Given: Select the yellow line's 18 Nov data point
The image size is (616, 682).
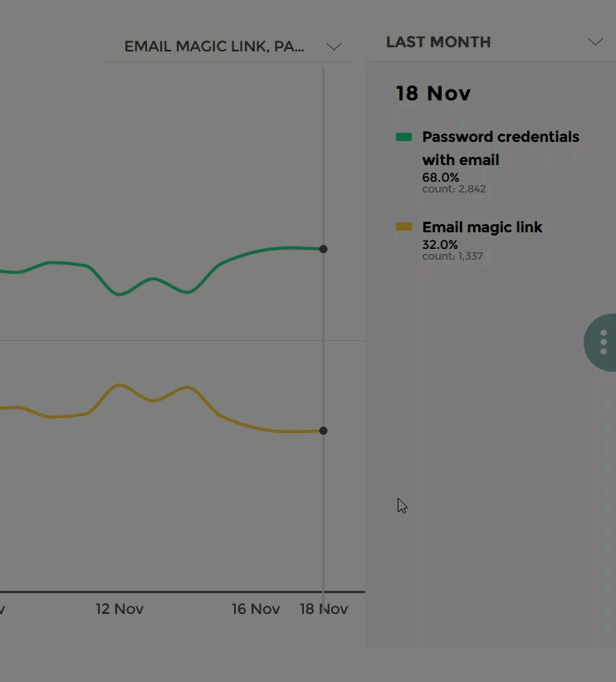Looking at the screenshot, I should (323, 431).
